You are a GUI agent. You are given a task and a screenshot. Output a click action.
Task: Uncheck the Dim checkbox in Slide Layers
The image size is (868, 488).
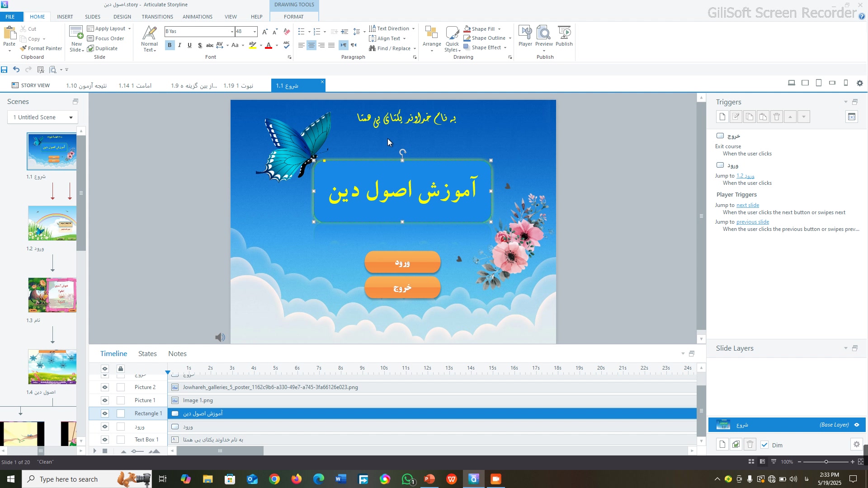pyautogui.click(x=764, y=445)
